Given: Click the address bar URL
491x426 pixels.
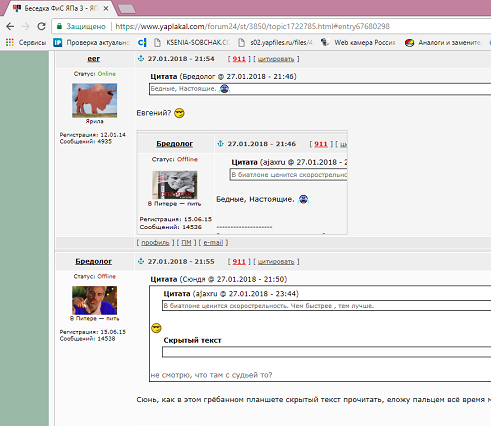Looking at the screenshot, I should point(252,26).
